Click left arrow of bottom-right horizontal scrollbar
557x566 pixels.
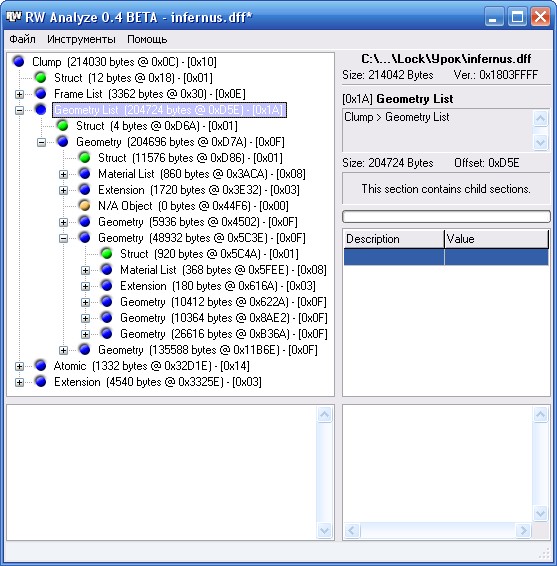pos(352,530)
